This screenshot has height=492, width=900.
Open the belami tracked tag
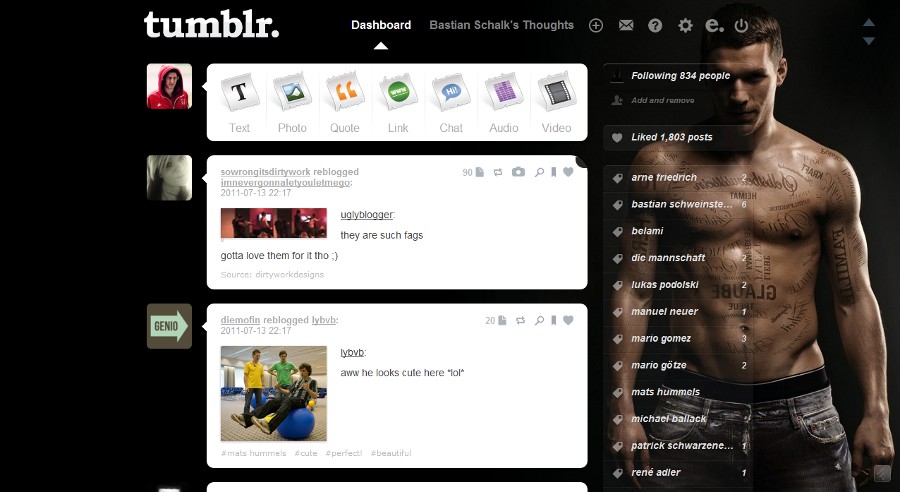677,231
